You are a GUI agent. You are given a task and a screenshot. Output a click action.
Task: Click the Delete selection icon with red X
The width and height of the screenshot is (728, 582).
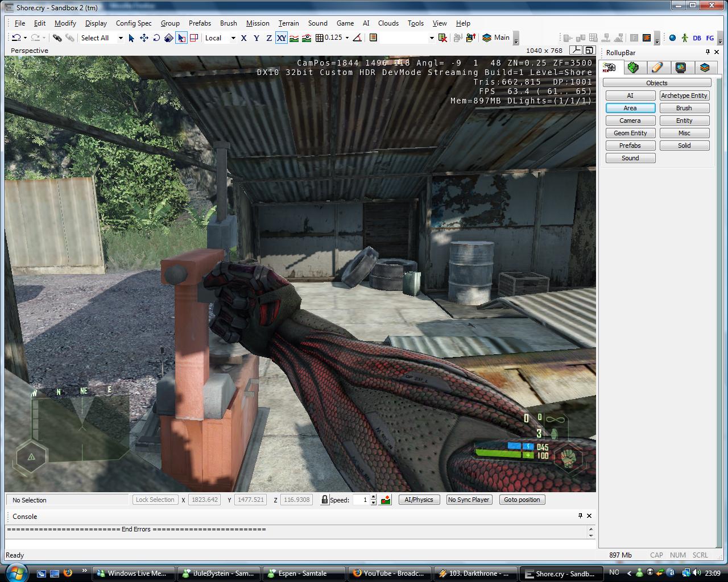tap(442, 38)
